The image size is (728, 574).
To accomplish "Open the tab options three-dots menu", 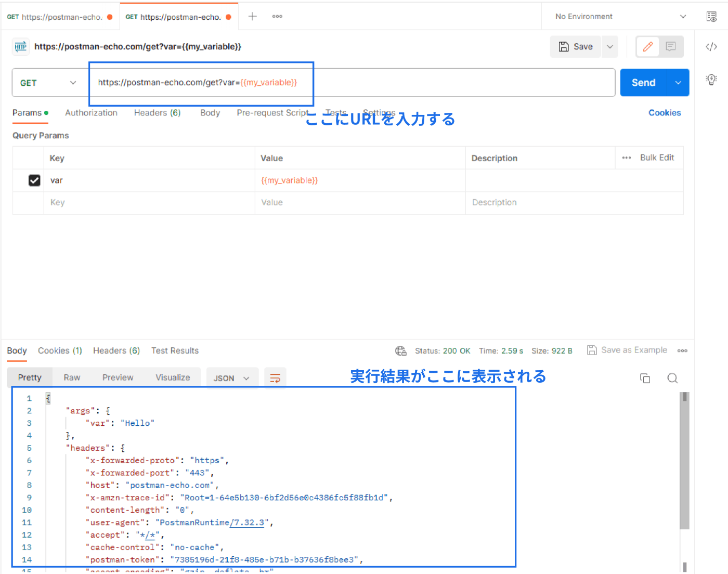I will pos(277,17).
